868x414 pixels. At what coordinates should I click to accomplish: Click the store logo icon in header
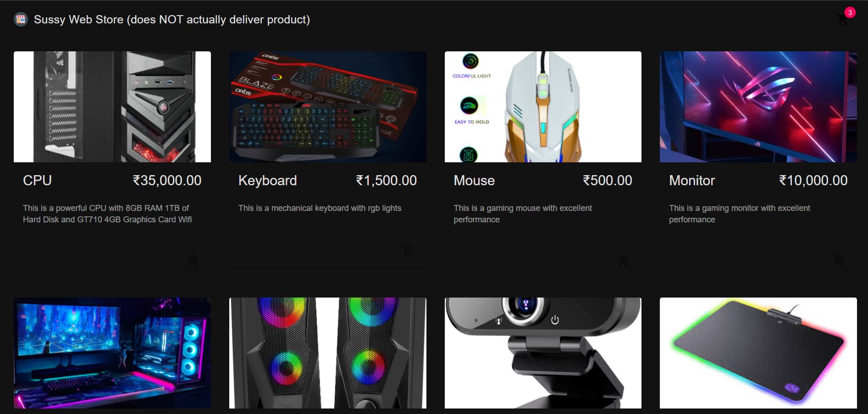coord(21,19)
